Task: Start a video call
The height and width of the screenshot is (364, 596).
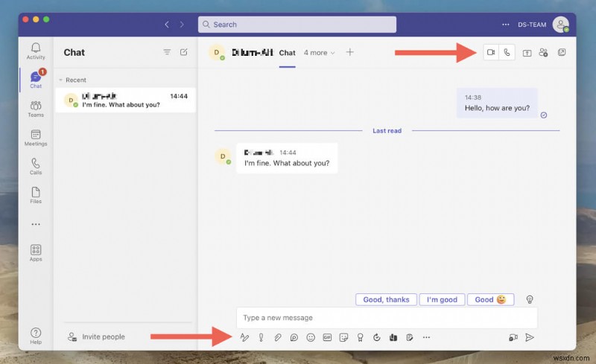Action: pyautogui.click(x=491, y=52)
